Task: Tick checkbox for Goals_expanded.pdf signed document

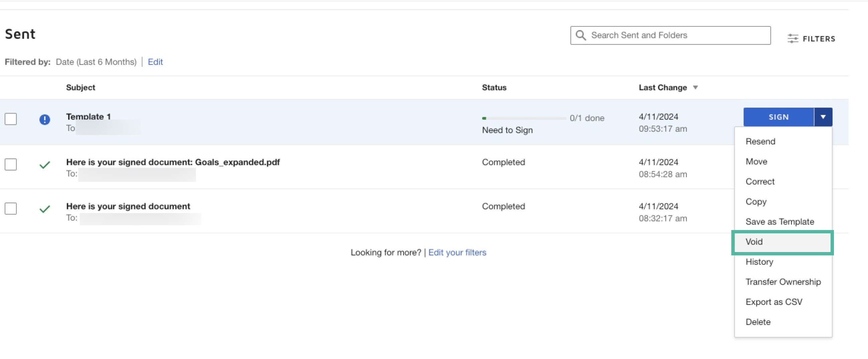Action: coord(11,164)
